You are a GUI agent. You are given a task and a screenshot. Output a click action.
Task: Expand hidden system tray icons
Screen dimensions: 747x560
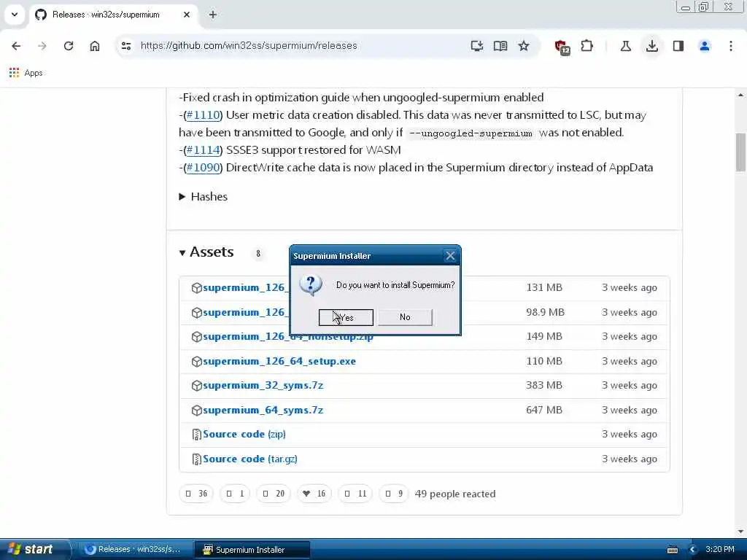[x=692, y=550]
